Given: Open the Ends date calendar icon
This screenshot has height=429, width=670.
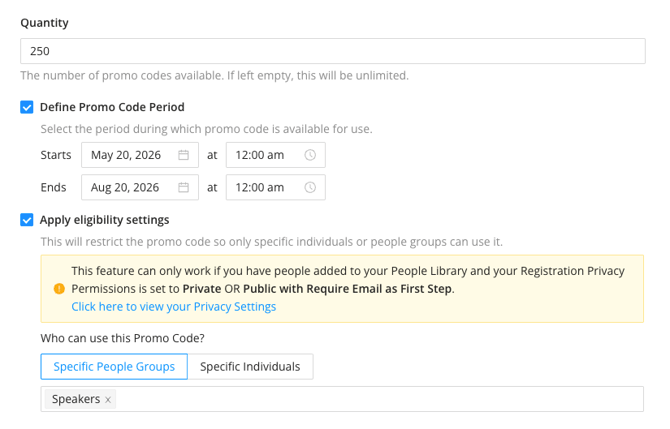Looking at the screenshot, I should (x=183, y=187).
